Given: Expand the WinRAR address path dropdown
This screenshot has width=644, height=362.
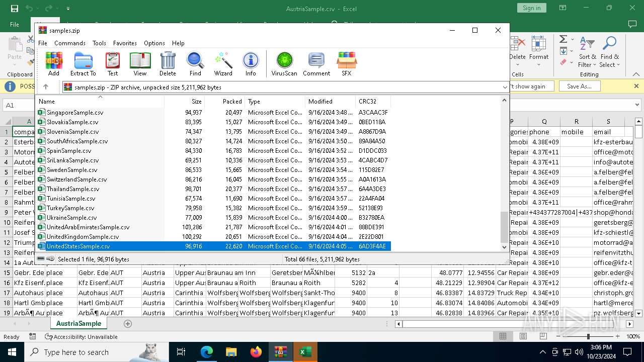Looking at the screenshot, I should (505, 87).
